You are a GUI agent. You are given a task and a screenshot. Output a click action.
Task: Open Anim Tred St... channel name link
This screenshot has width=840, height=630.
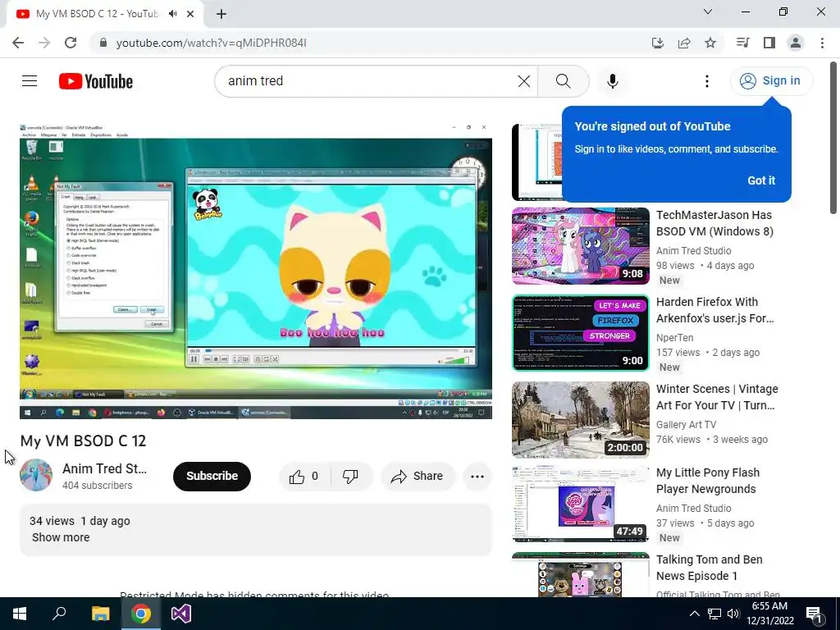(x=104, y=468)
